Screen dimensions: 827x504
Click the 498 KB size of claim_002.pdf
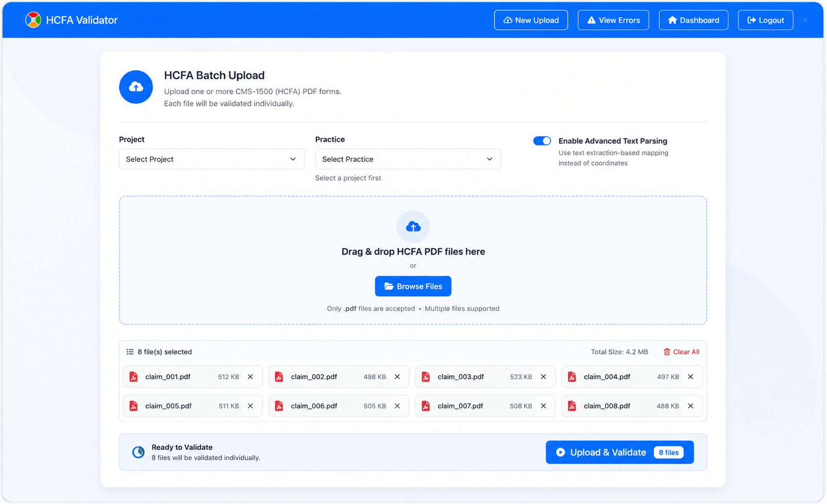375,377
